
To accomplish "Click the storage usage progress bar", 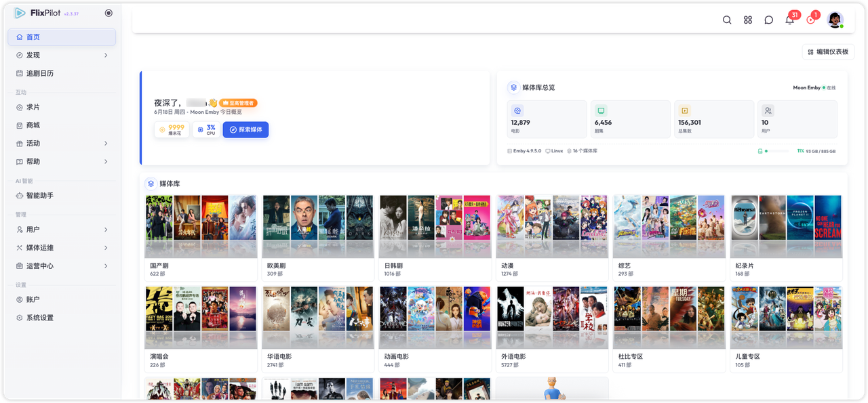I will coord(776,151).
